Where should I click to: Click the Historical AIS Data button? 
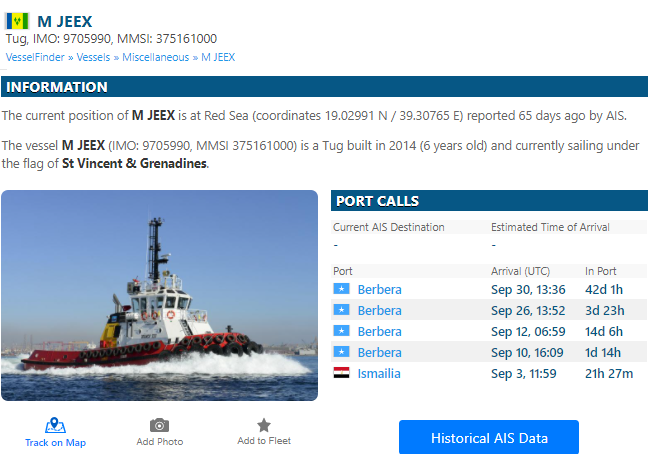[x=489, y=437]
